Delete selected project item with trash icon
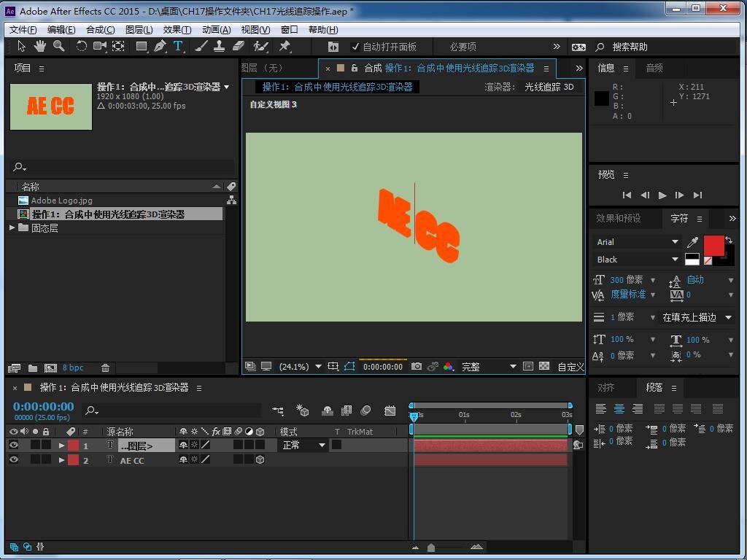 [x=105, y=367]
